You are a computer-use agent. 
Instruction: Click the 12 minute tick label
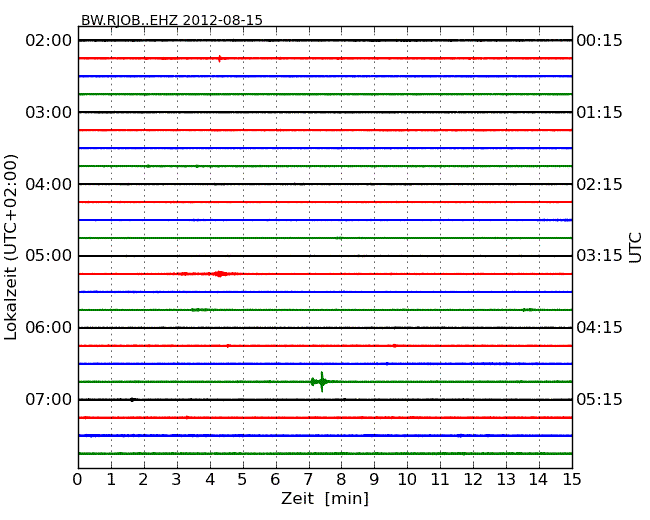click(473, 480)
